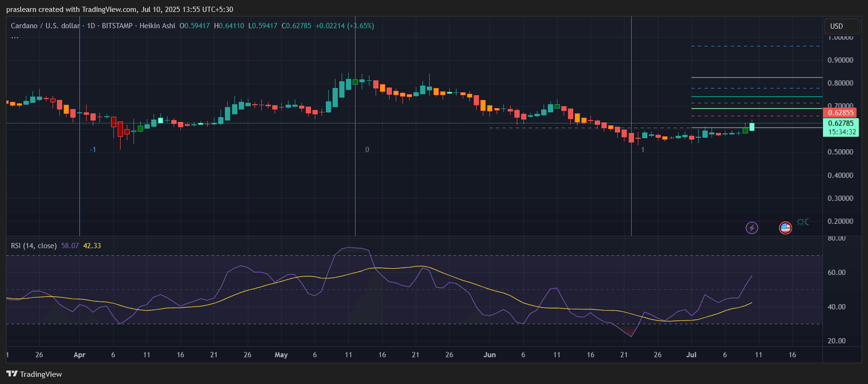
Task: Click the purple lightning bolt event icon
Action: click(752, 228)
